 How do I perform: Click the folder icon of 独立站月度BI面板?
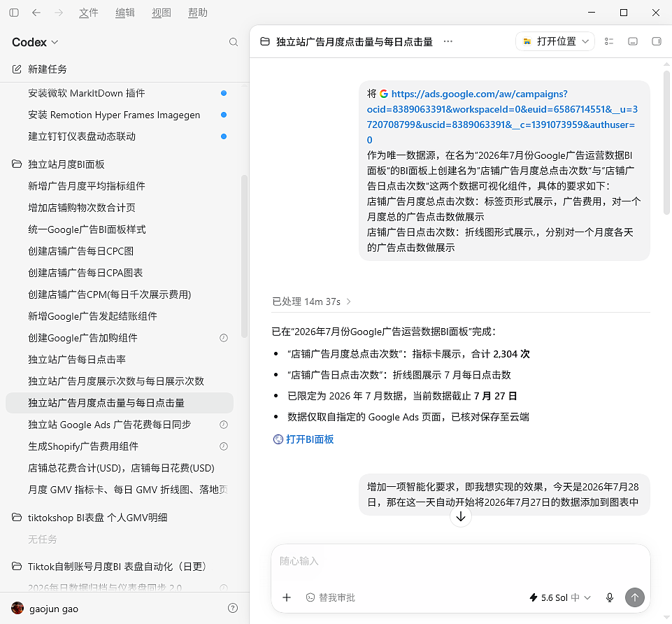17,164
